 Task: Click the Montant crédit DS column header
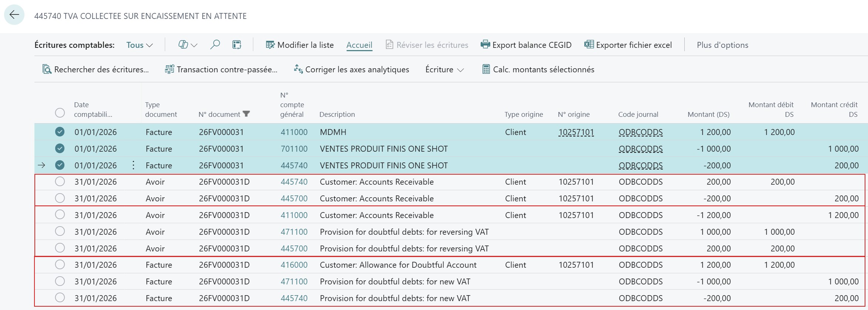pos(834,109)
